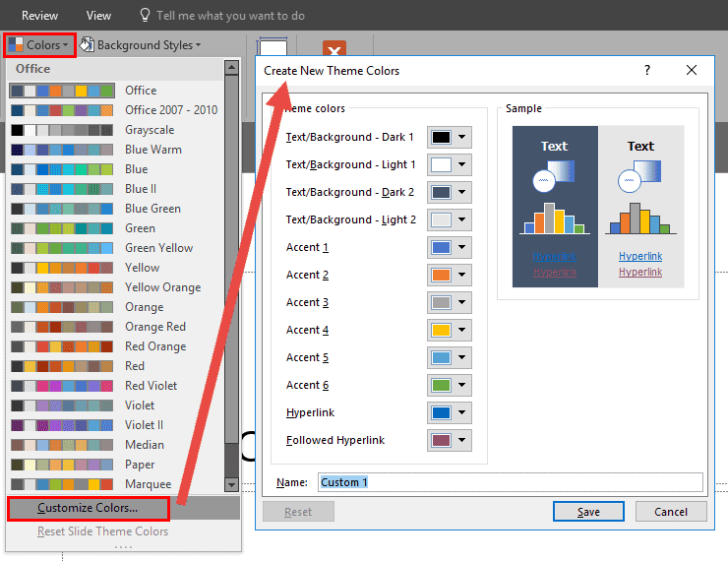The width and height of the screenshot is (728, 561).
Task: Click the Cancel button
Action: (671, 512)
